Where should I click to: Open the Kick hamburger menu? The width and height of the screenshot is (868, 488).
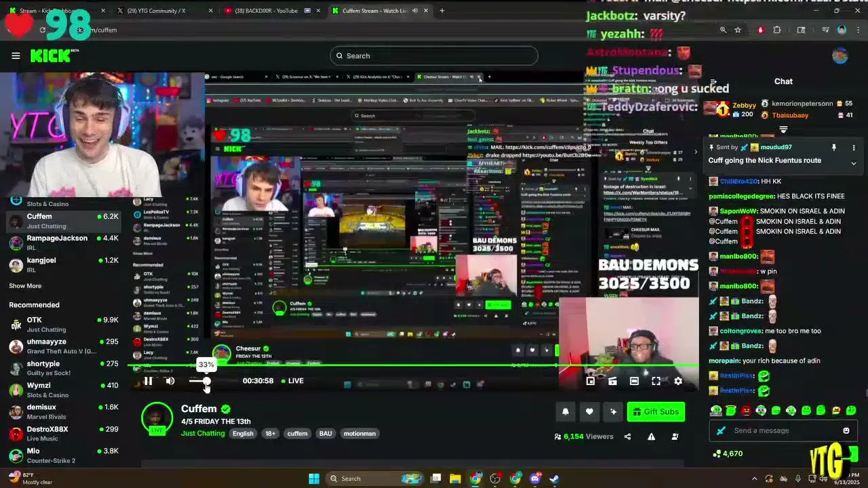pyautogui.click(x=16, y=56)
